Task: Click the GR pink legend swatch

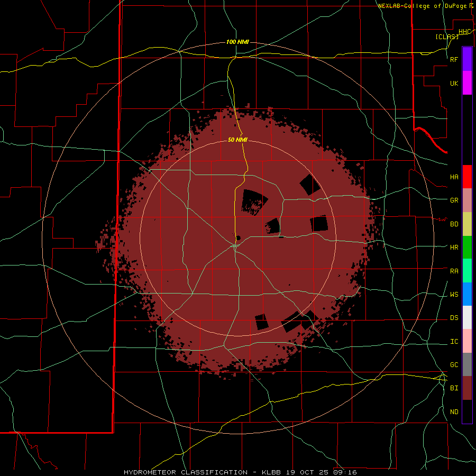Action: (467, 200)
